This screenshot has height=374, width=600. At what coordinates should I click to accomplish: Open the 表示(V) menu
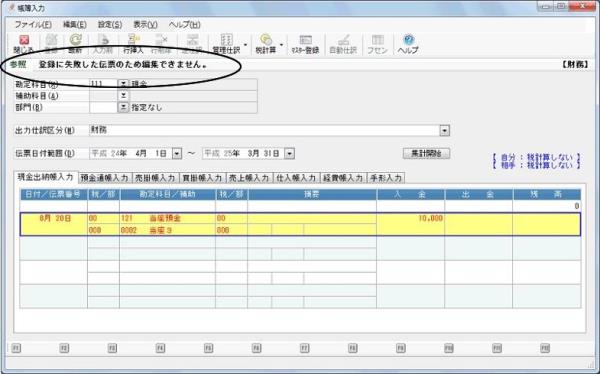pyautogui.click(x=145, y=24)
